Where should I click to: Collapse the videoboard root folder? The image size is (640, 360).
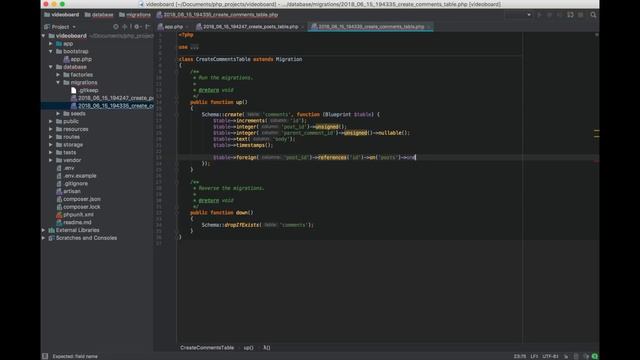click(44, 36)
